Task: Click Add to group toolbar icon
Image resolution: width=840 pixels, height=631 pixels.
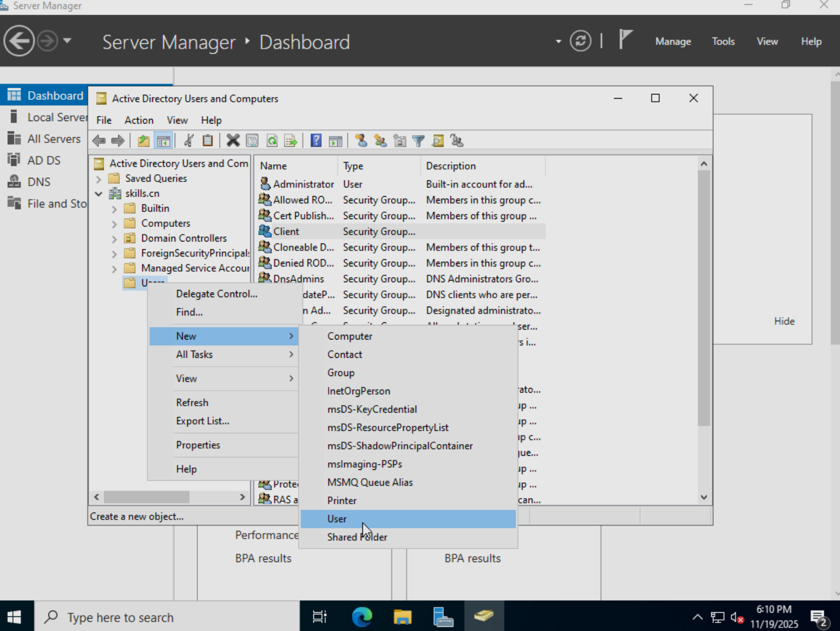Action: [x=457, y=141]
